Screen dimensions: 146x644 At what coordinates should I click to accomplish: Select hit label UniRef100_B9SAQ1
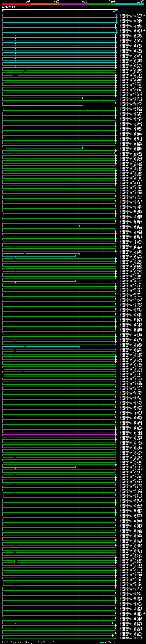131,636
